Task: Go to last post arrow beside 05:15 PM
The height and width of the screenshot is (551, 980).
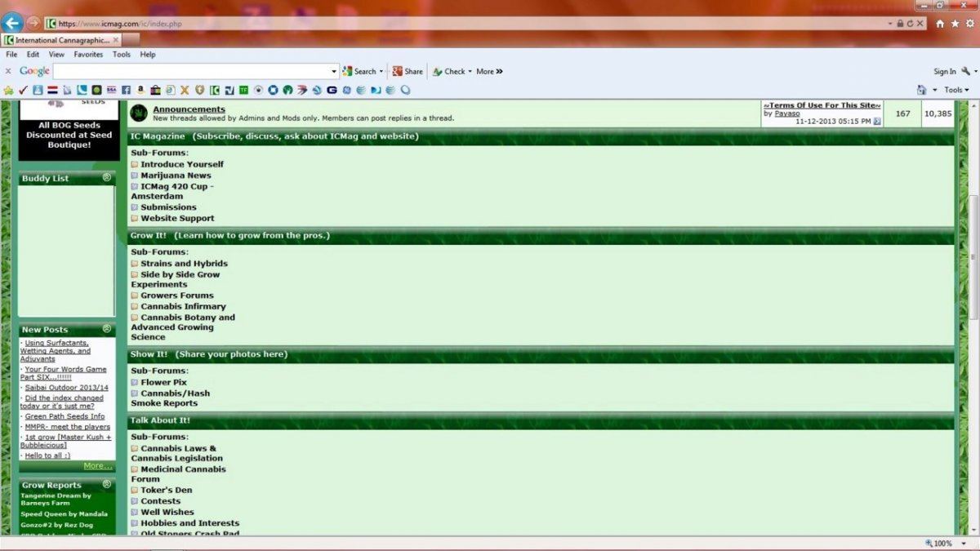Action: (877, 122)
